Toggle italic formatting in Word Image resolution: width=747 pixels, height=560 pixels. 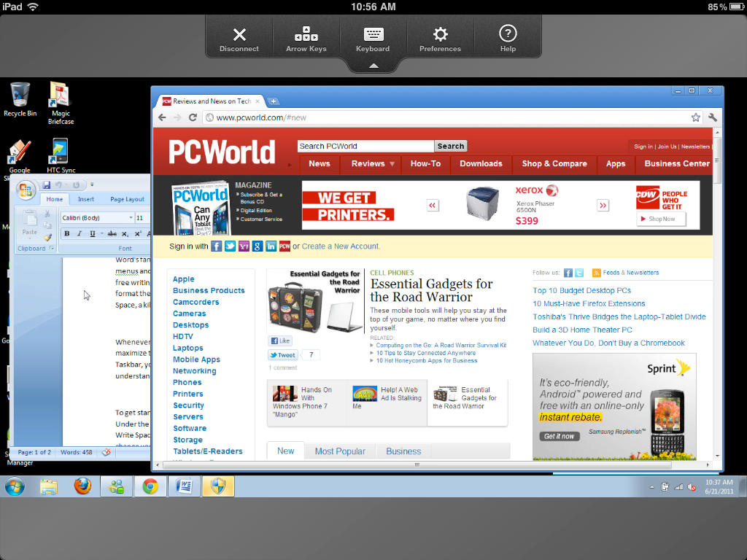coord(80,234)
